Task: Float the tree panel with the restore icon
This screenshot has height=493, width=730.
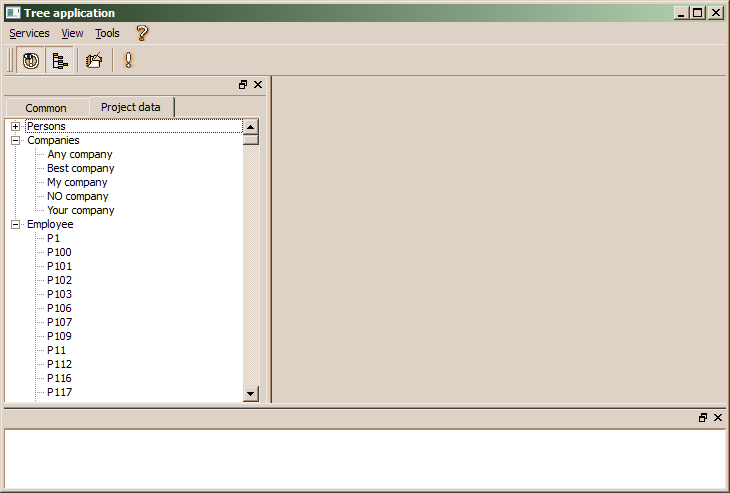Action: coord(243,85)
